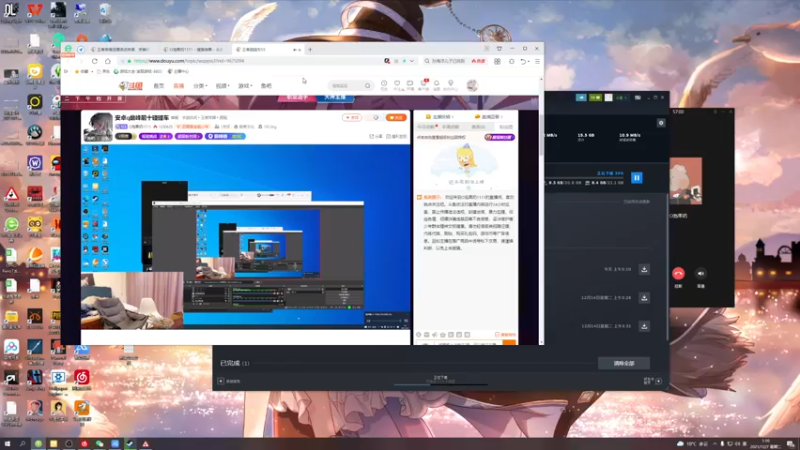Open Douyu 直播 nav item
This screenshot has height=450, width=800.
179,86
